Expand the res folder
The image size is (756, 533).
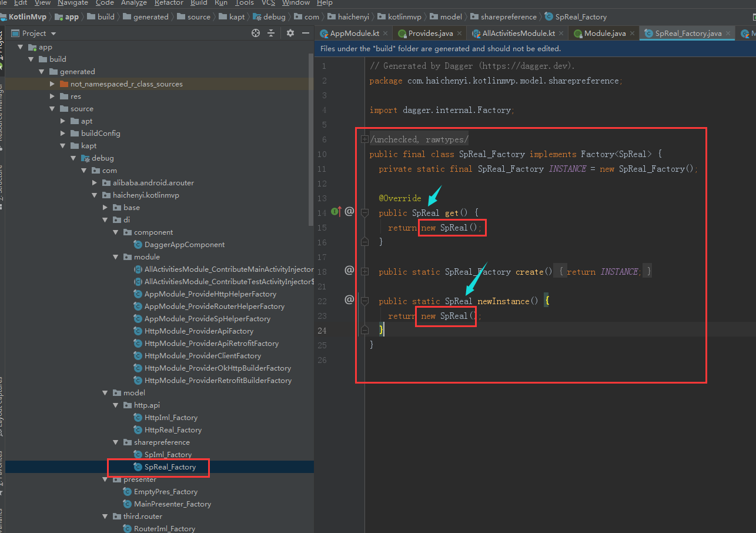pos(52,96)
